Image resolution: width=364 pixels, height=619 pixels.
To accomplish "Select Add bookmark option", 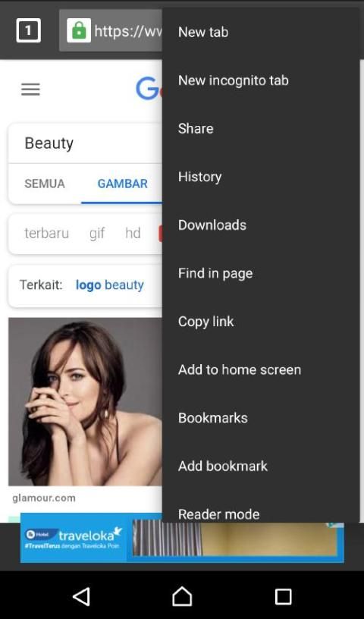I will [261, 466].
